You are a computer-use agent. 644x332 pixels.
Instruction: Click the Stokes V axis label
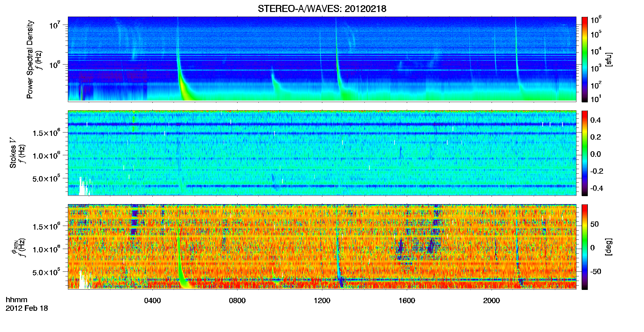click(13, 153)
